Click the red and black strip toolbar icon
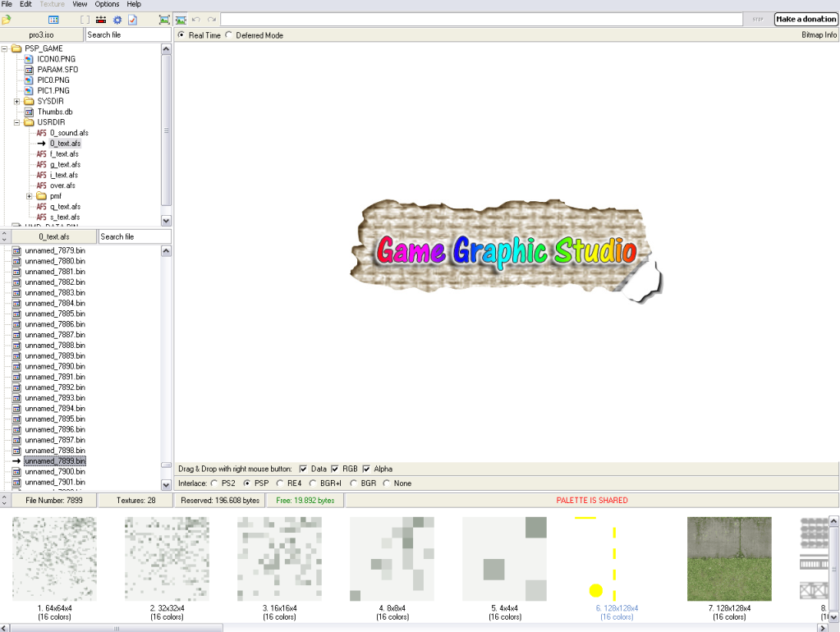 pos(101,20)
